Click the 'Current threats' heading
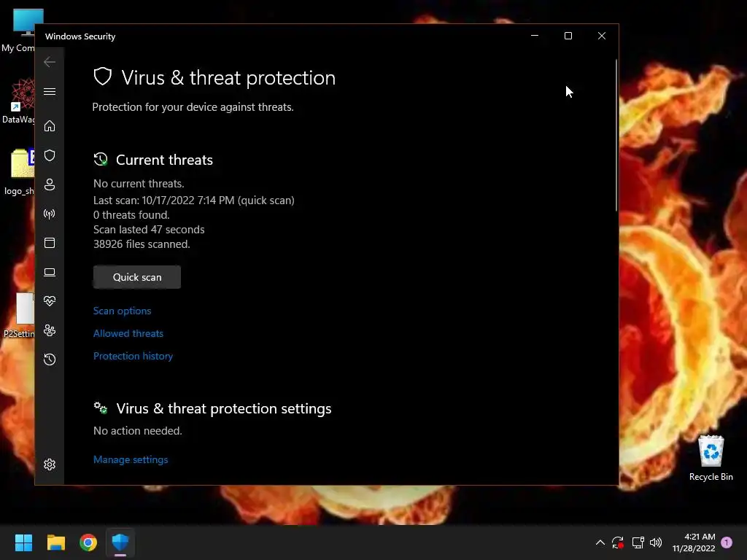Image resolution: width=747 pixels, height=560 pixels. click(164, 160)
